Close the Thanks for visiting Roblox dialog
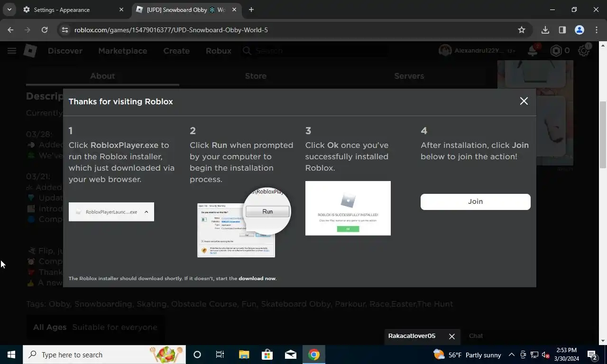This screenshot has width=607, height=364. (x=524, y=101)
